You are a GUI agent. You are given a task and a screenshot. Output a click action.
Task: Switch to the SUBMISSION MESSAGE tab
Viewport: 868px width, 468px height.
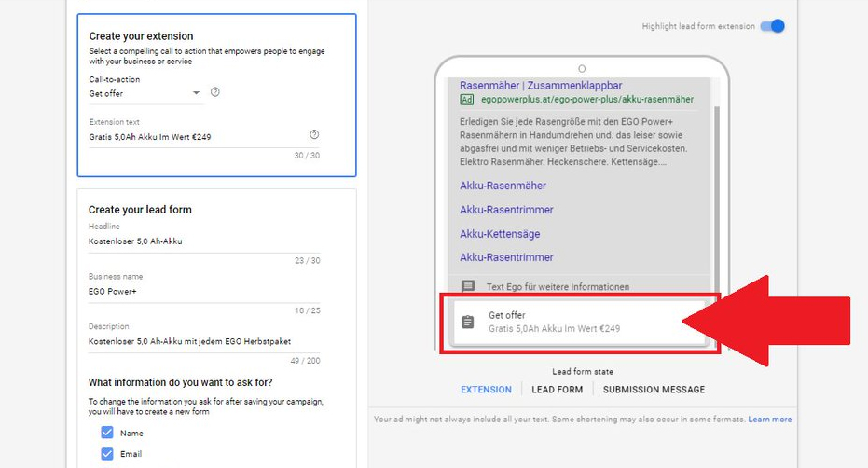(x=654, y=390)
